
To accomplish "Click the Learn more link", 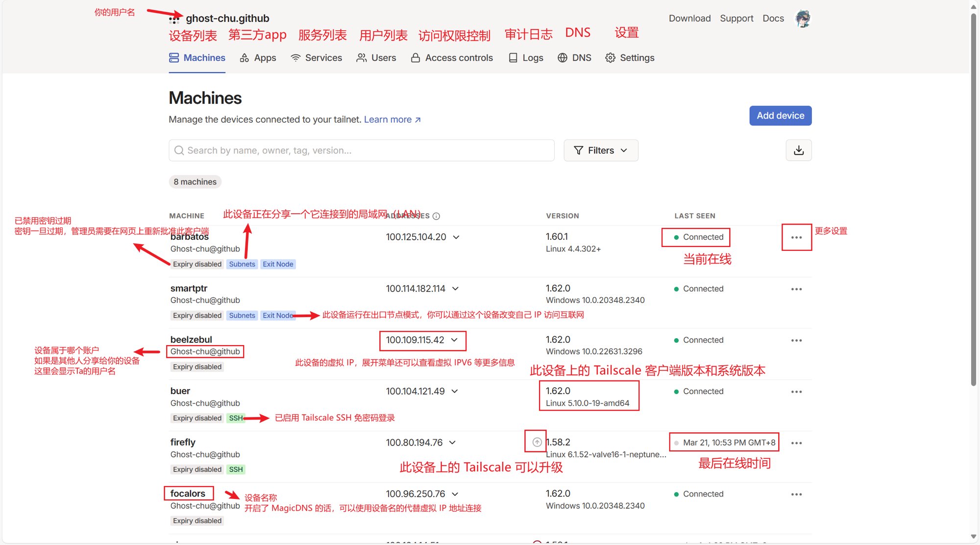I will 392,120.
